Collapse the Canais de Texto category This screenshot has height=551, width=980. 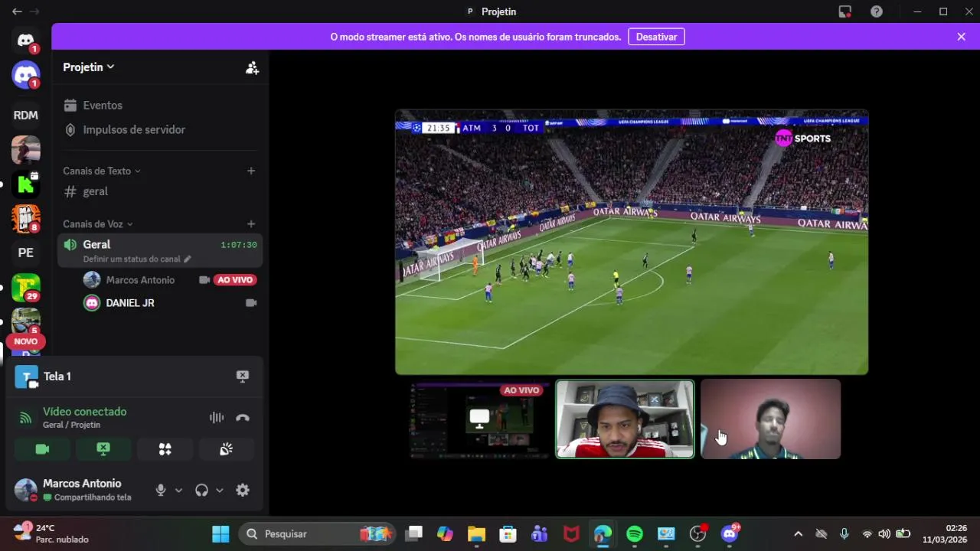pos(102,171)
